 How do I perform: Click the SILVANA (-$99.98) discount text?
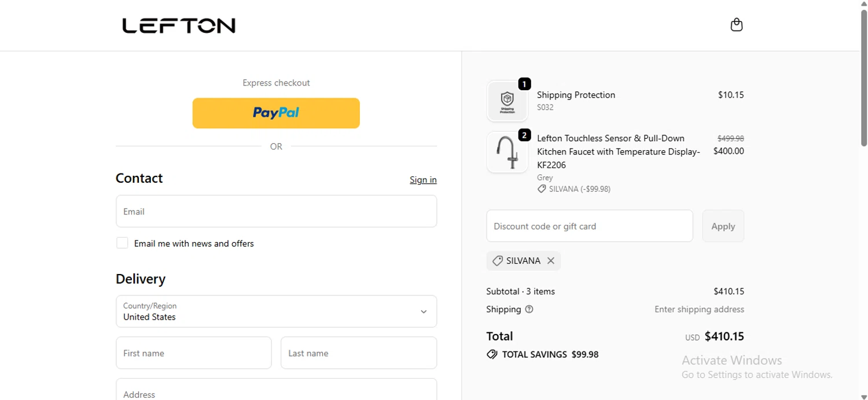click(579, 189)
